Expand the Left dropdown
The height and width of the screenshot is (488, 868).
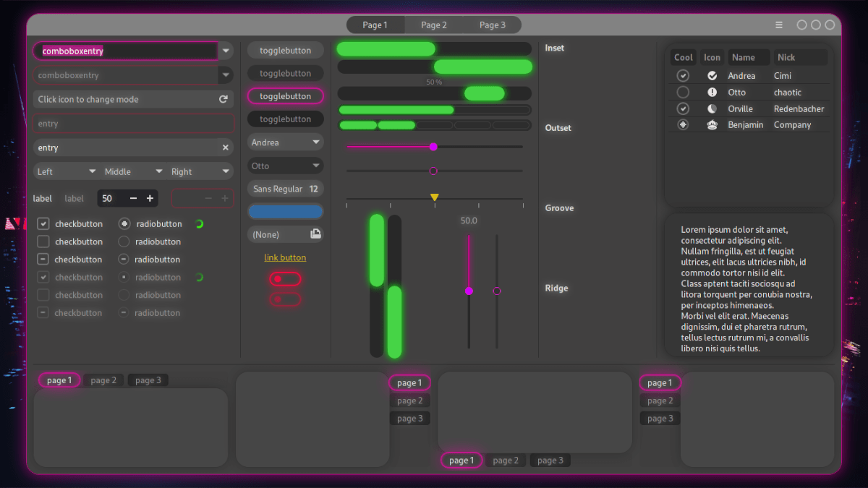point(66,171)
